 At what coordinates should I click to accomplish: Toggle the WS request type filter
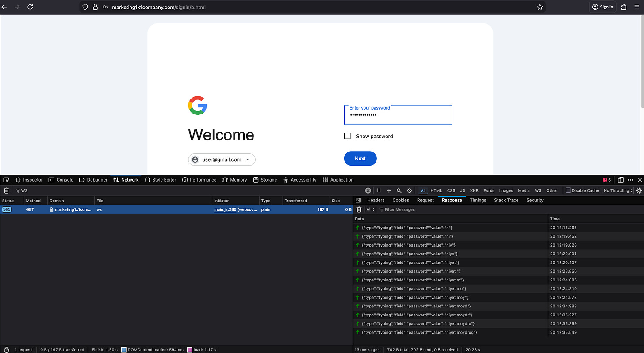[538, 190]
